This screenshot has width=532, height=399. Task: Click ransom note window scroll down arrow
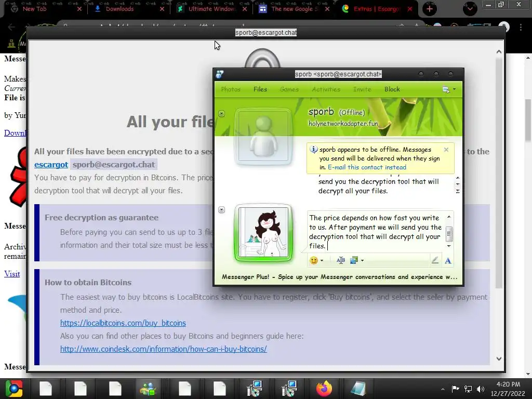(499, 358)
